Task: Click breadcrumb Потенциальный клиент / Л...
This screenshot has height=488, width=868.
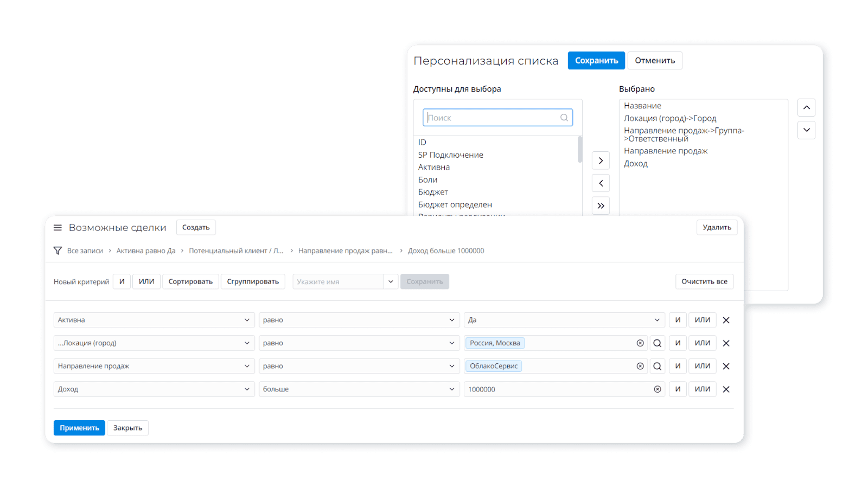Action: click(236, 251)
